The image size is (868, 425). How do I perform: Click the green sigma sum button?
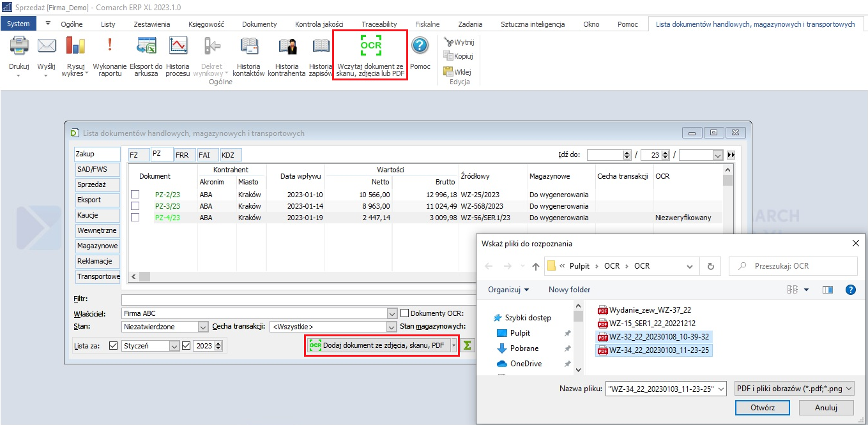(x=468, y=345)
